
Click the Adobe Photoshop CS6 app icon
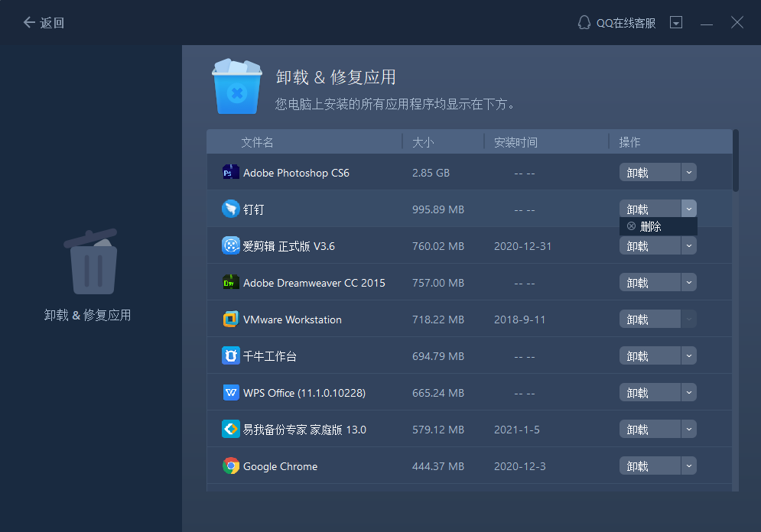coord(231,172)
